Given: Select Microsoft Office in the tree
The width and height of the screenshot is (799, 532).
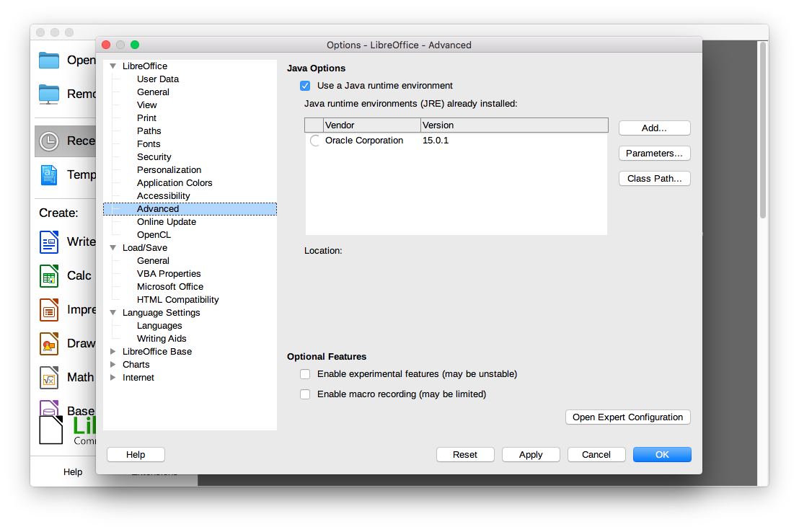Looking at the screenshot, I should 169,287.
